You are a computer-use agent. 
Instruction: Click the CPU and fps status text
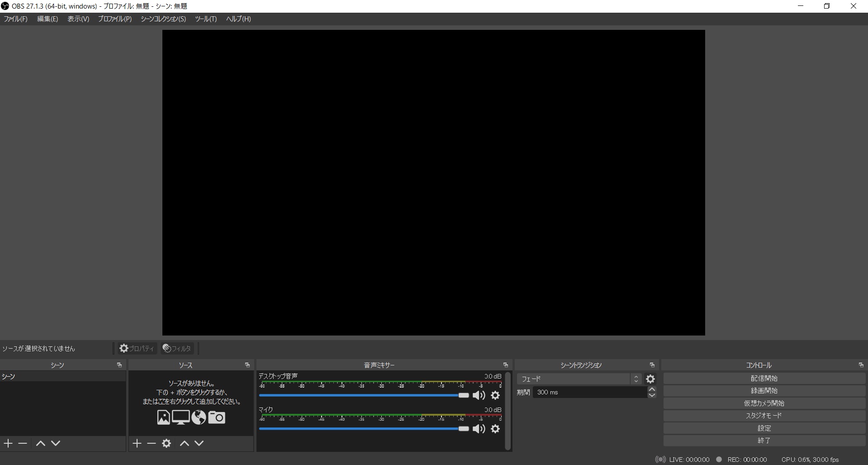[x=810, y=460]
